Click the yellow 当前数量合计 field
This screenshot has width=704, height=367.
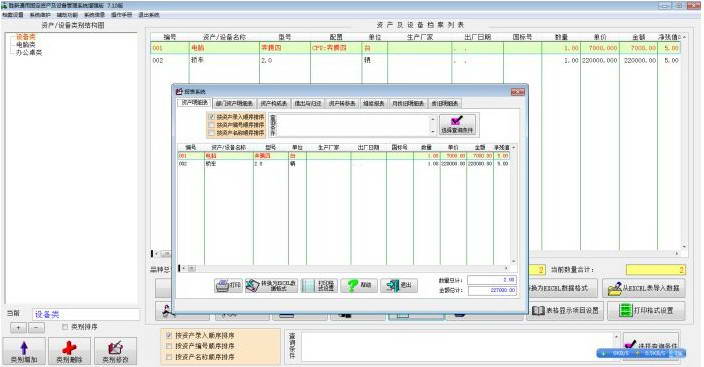click(656, 270)
